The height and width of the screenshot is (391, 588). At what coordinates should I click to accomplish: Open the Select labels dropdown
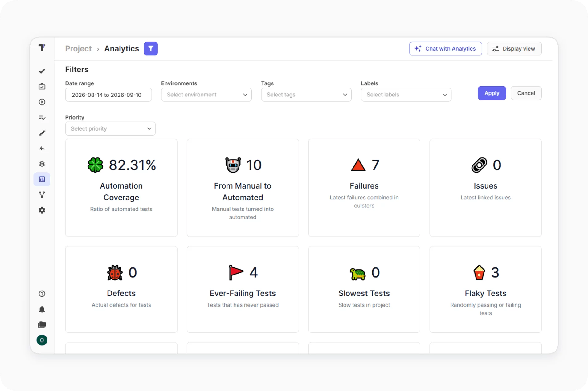406,95
